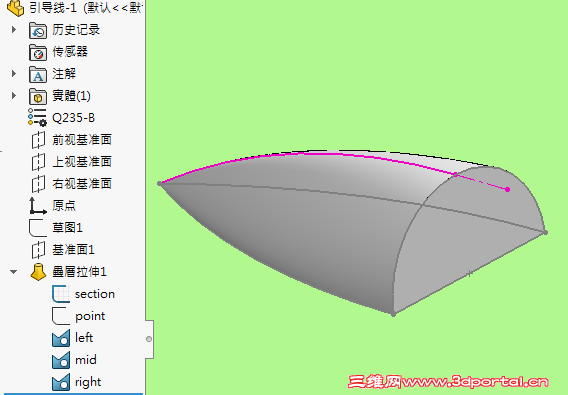This screenshot has height=395, width=568.
Task: Select the 右视基准面 label
Action: (82, 184)
